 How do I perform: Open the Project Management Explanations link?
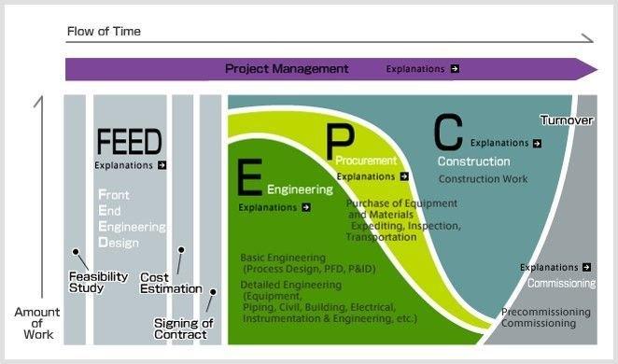(x=415, y=68)
